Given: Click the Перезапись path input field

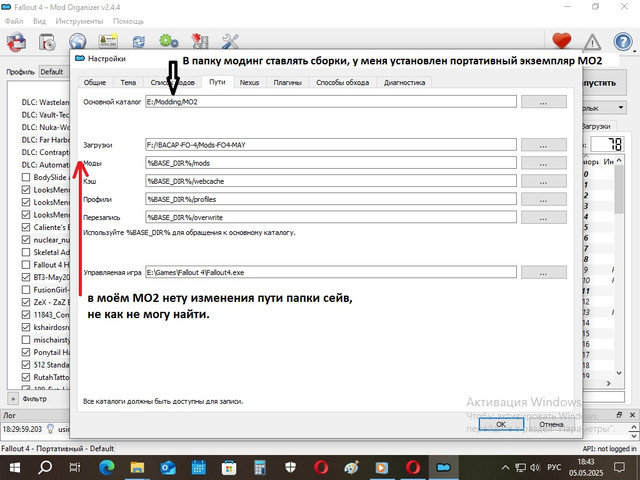Looking at the screenshot, I should point(331,217).
